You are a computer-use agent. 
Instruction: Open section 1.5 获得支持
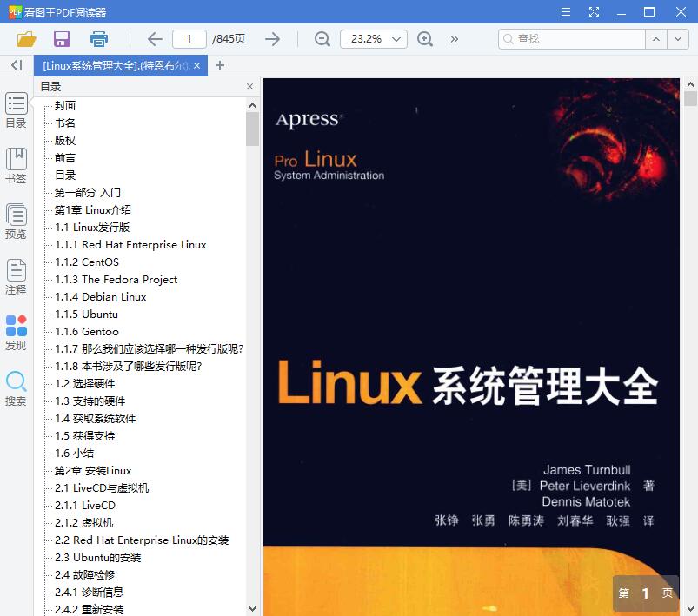[x=85, y=435]
